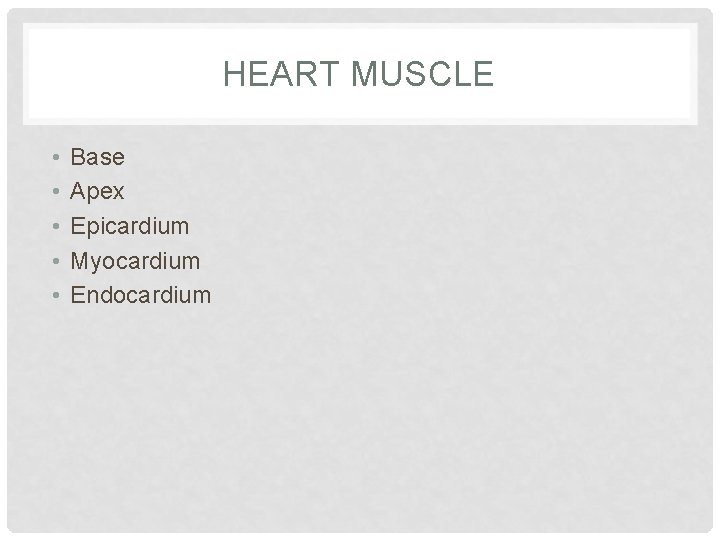Place cursor right after the word Base
The image size is (720, 540).
126,157
